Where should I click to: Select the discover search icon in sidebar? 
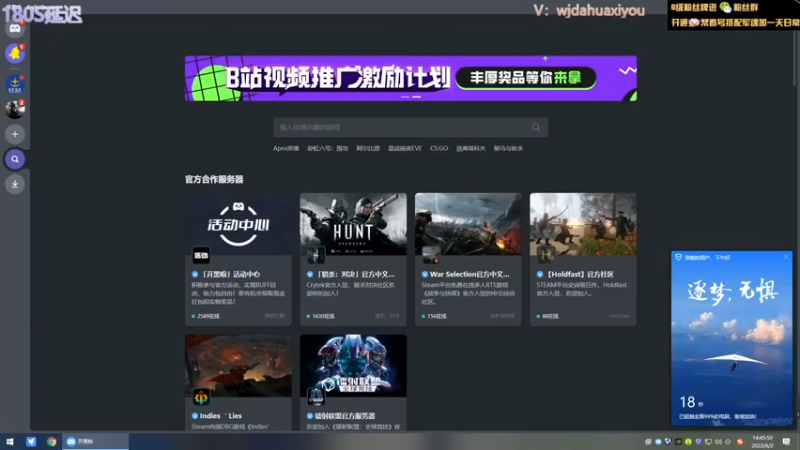[x=15, y=159]
